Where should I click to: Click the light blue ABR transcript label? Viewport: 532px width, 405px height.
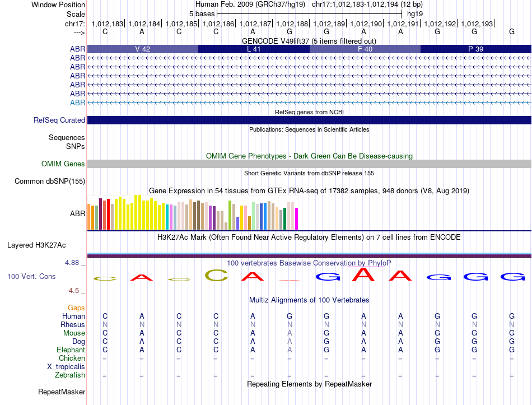78,103
